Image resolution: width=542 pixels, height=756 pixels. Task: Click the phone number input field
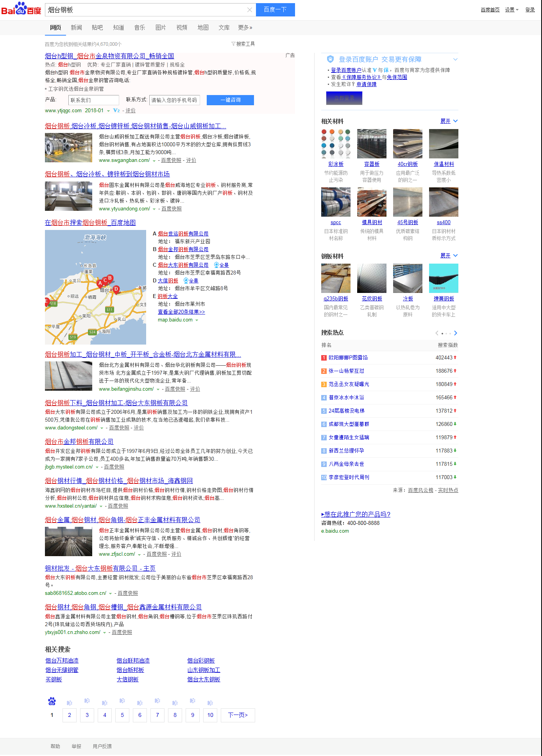(x=175, y=100)
